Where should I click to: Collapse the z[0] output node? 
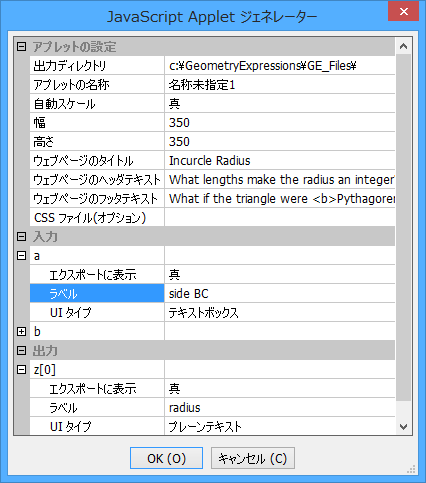pyautogui.click(x=21, y=369)
